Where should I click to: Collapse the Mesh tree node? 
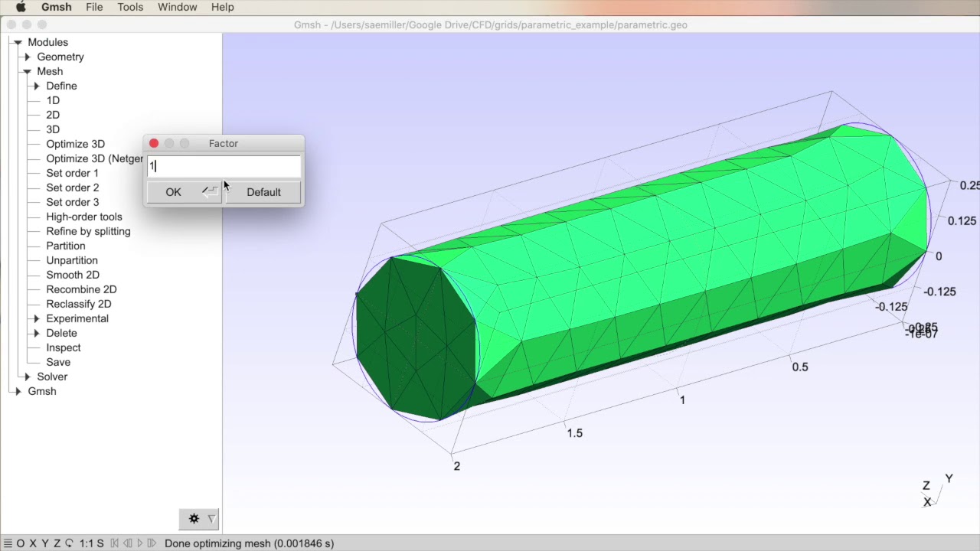point(27,72)
